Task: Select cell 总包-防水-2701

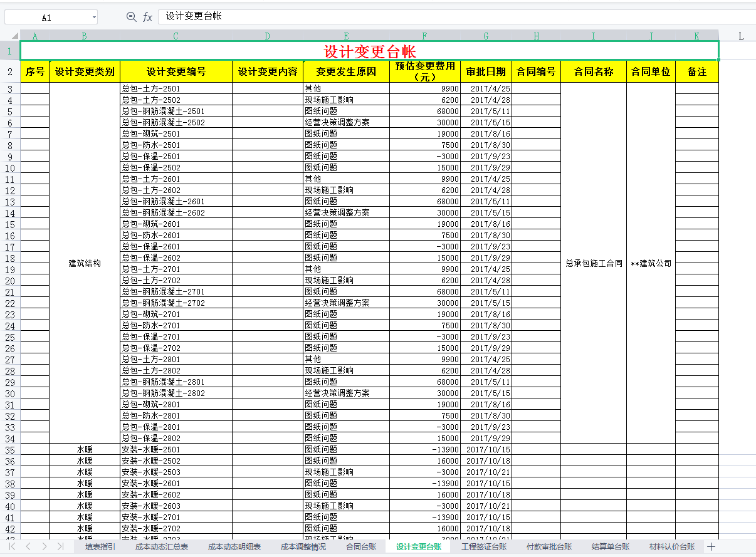Action: (x=176, y=326)
